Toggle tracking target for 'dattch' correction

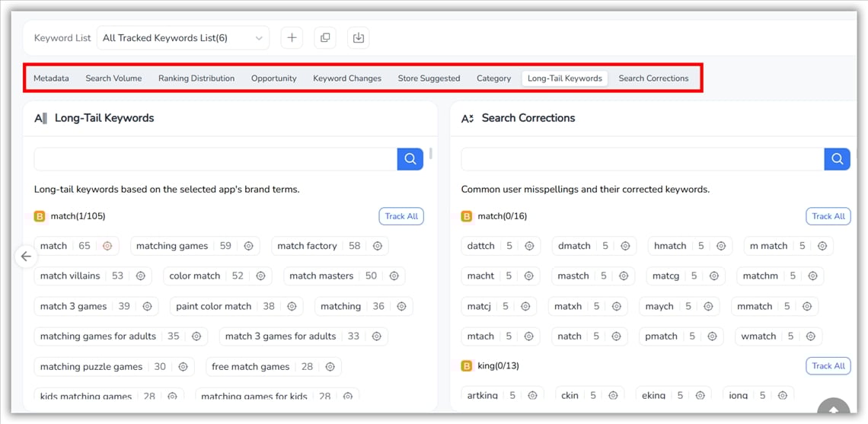tap(529, 246)
